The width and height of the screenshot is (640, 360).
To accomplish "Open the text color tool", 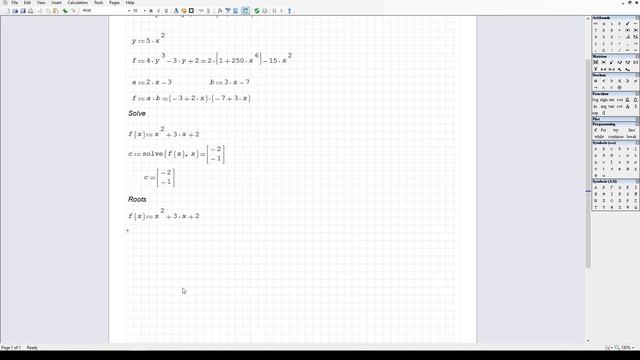I will point(176,11).
